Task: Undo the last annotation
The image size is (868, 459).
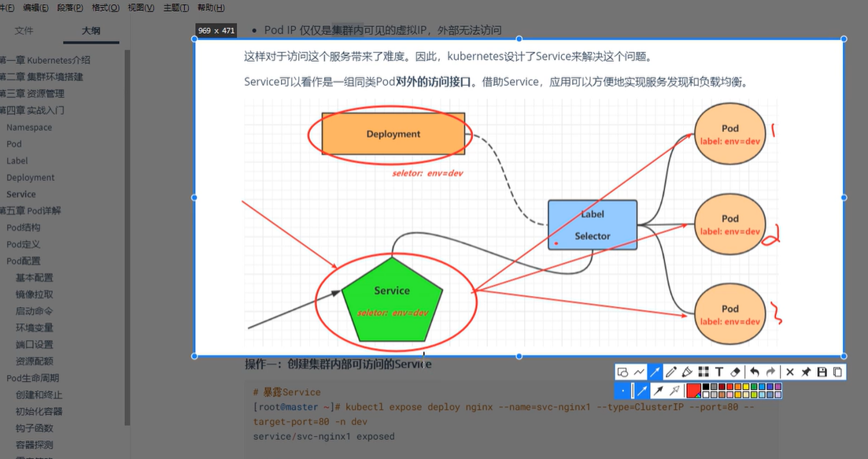Action: (755, 372)
